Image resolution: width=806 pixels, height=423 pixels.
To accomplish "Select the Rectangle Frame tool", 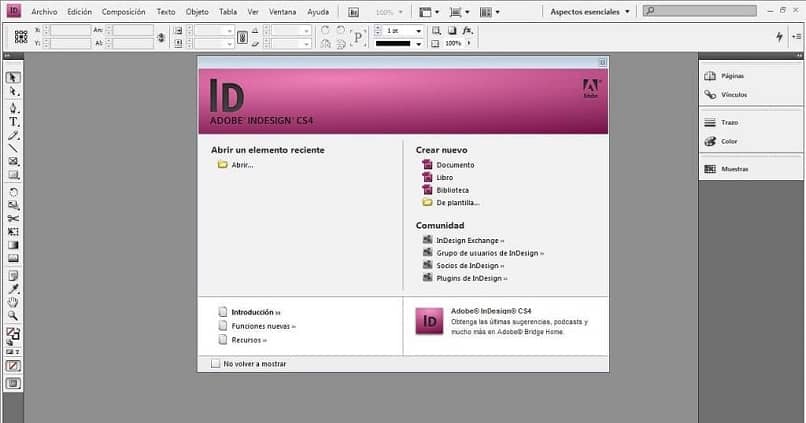I will tap(13, 161).
